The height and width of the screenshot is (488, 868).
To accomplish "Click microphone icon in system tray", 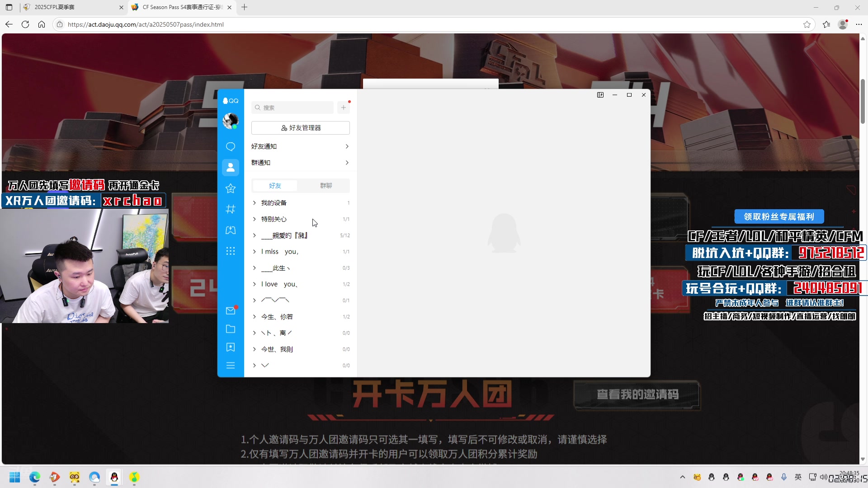I will 784,477.
